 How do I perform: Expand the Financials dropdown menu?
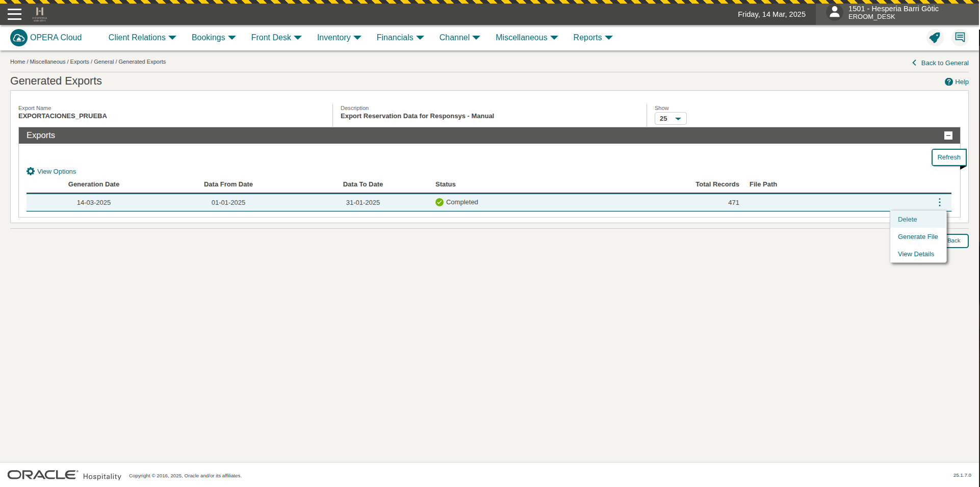coord(400,38)
